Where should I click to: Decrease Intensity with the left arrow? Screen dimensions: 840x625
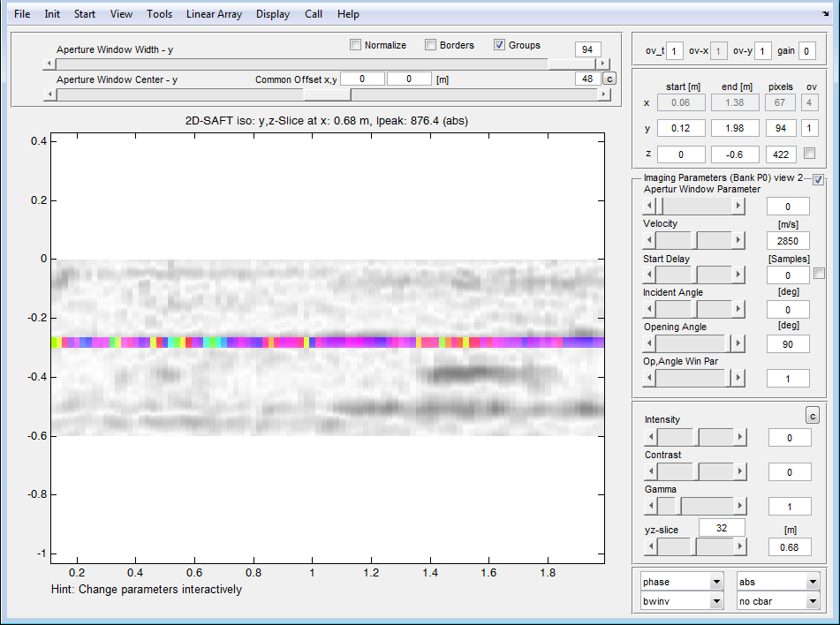coord(651,437)
